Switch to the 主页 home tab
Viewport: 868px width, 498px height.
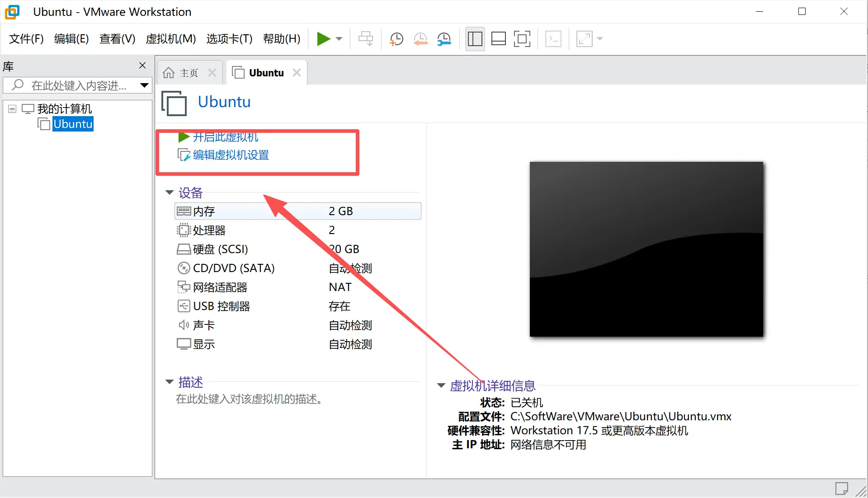point(189,73)
